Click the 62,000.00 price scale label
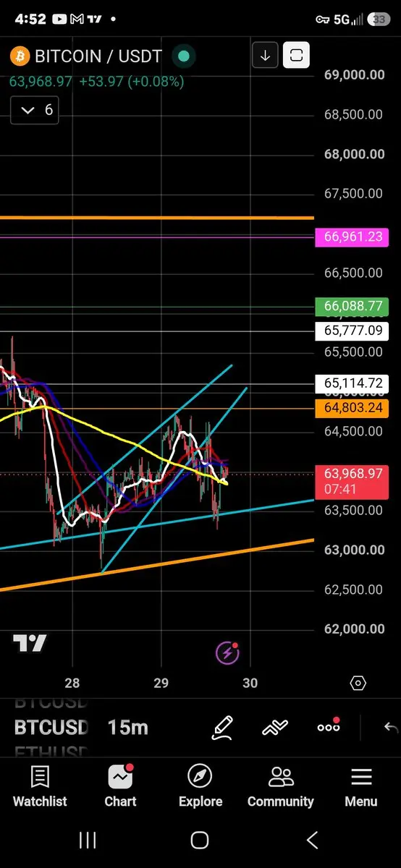 (x=354, y=629)
